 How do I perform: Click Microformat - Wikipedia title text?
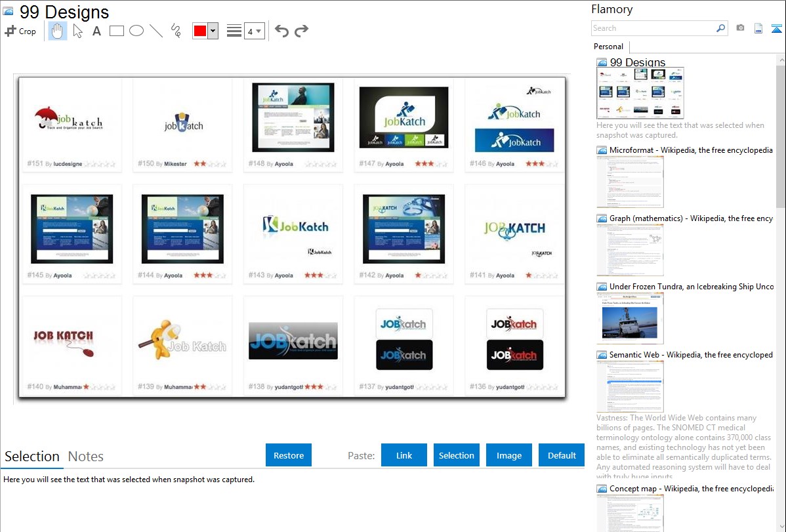(x=691, y=150)
